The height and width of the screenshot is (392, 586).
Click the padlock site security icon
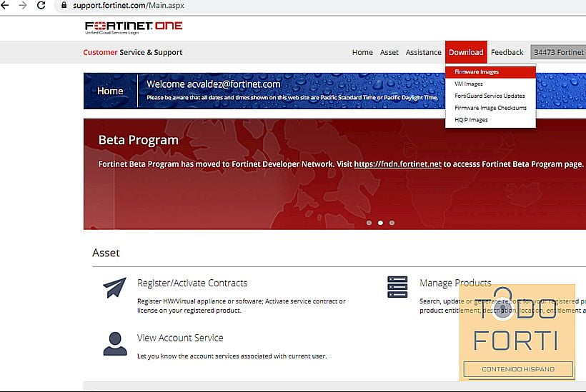click(64, 5)
